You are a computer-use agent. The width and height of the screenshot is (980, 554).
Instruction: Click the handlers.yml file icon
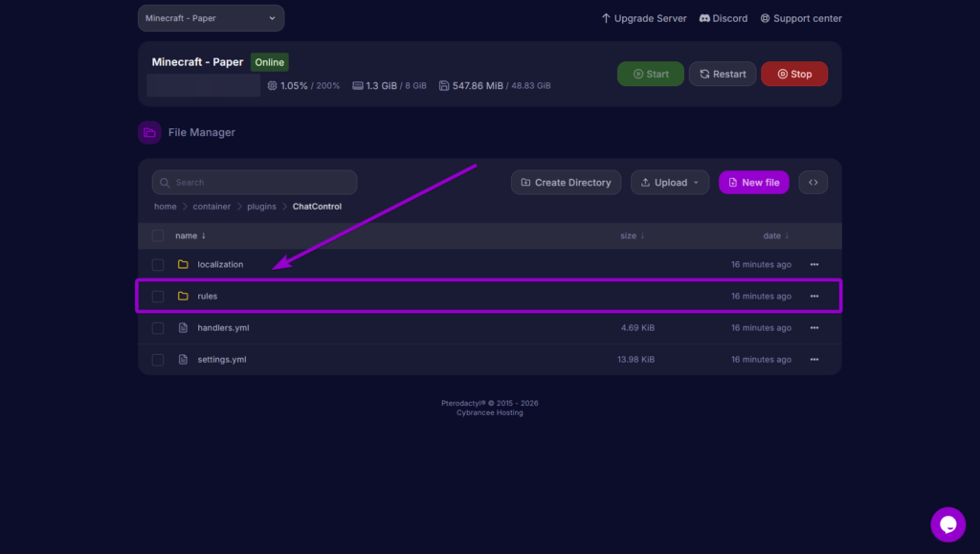183,327
